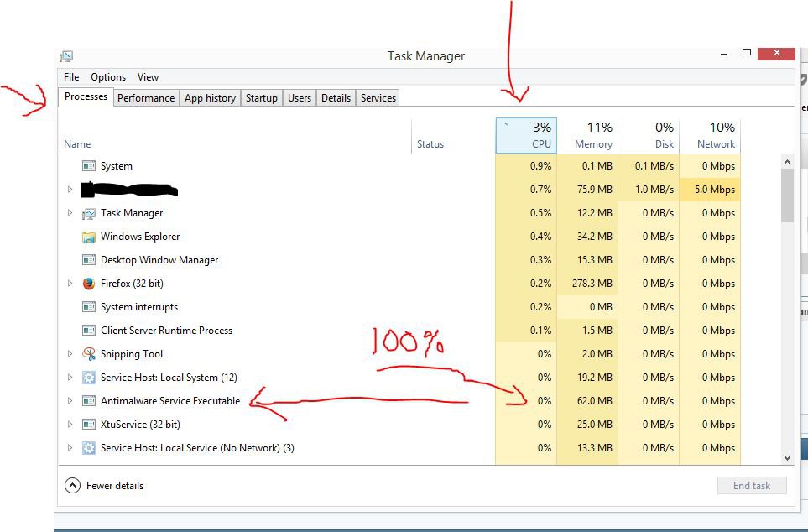Sort by the Disk column header
808x532 pixels.
click(x=649, y=136)
